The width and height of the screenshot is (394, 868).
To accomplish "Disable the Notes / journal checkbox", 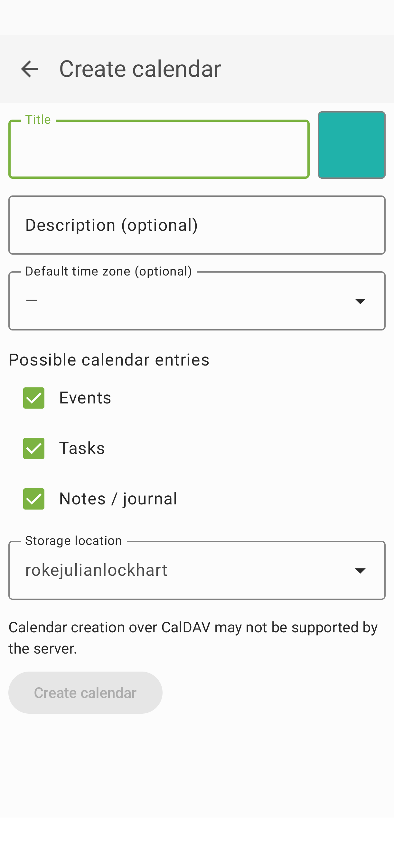I will (x=34, y=499).
